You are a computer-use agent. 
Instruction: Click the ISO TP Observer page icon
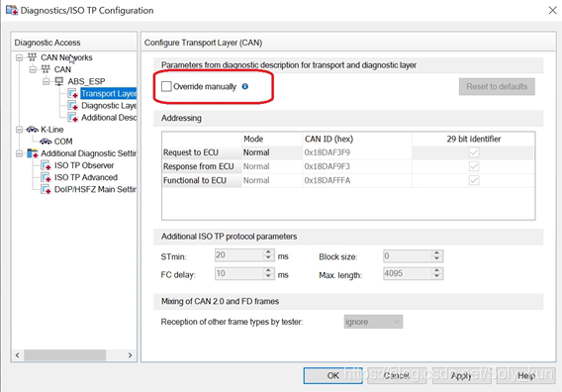coord(46,165)
